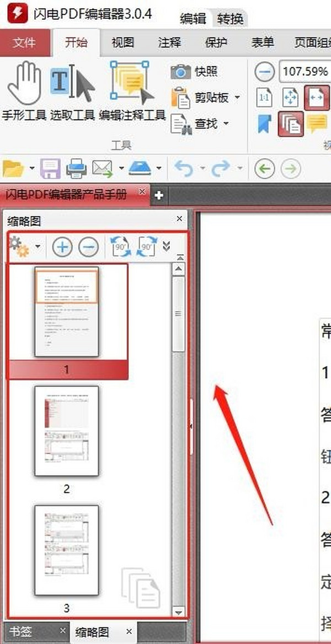
Task: Activate the 编辑注释工具 annotation edit tool
Action: (x=132, y=90)
